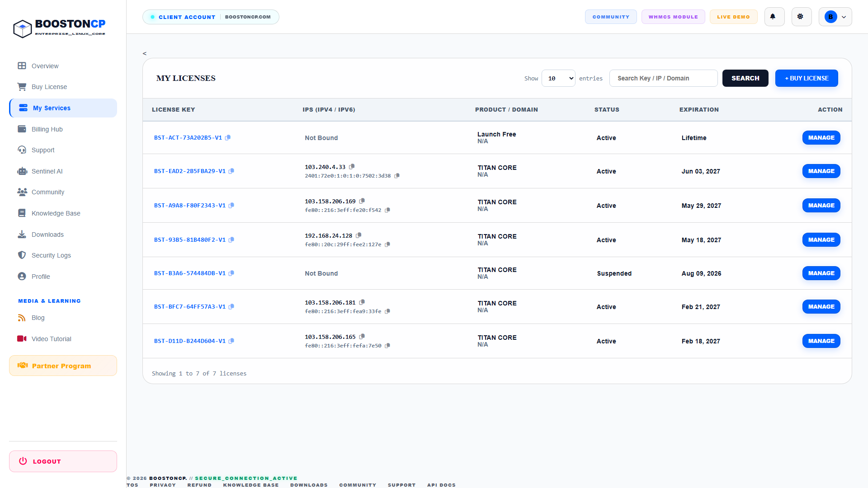This screenshot has width=868, height=488.
Task: Copy IPv4 address 103.240.4.33
Action: [352, 167]
